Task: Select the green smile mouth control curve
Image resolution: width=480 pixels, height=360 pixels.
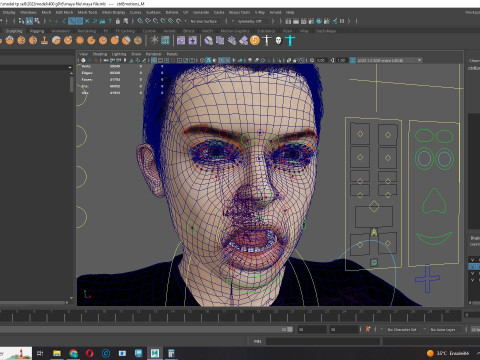Action: [x=434, y=239]
